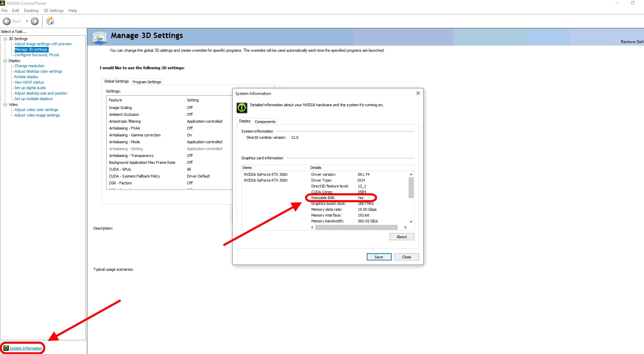
Task: Open the System Information link
Action: [26, 348]
